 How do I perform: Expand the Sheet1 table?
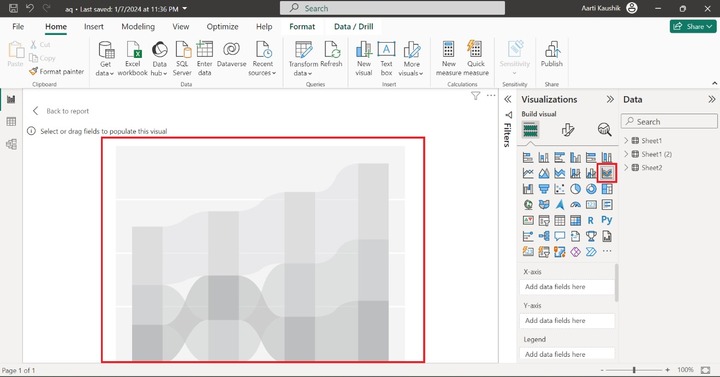tap(626, 141)
